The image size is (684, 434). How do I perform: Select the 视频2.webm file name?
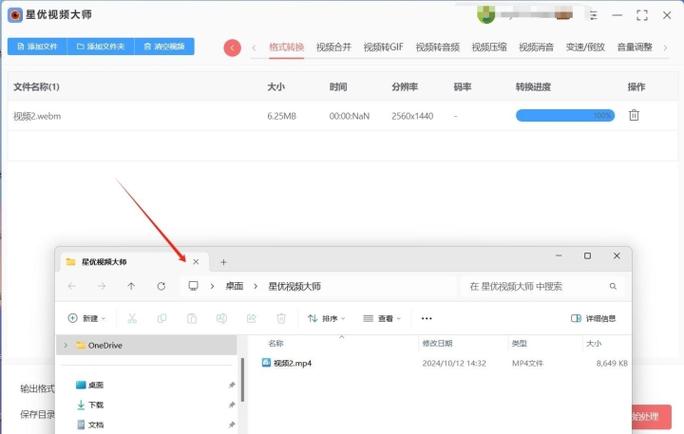(x=37, y=116)
